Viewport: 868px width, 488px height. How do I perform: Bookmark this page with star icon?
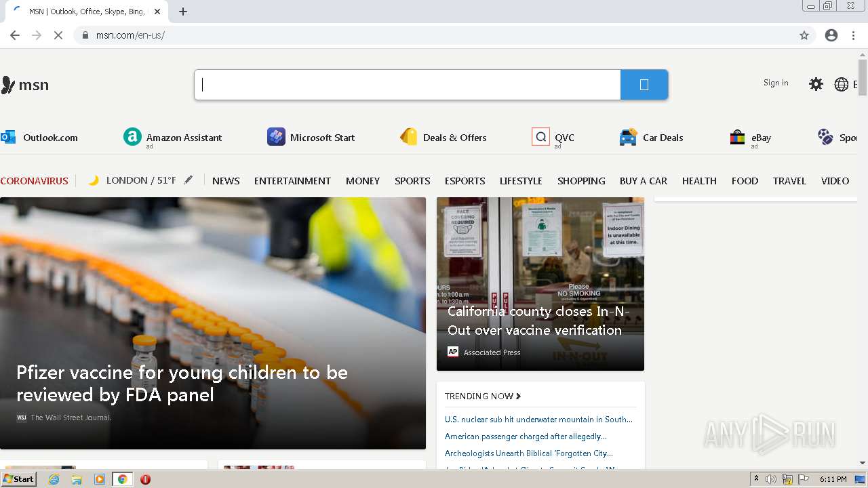[x=804, y=35]
